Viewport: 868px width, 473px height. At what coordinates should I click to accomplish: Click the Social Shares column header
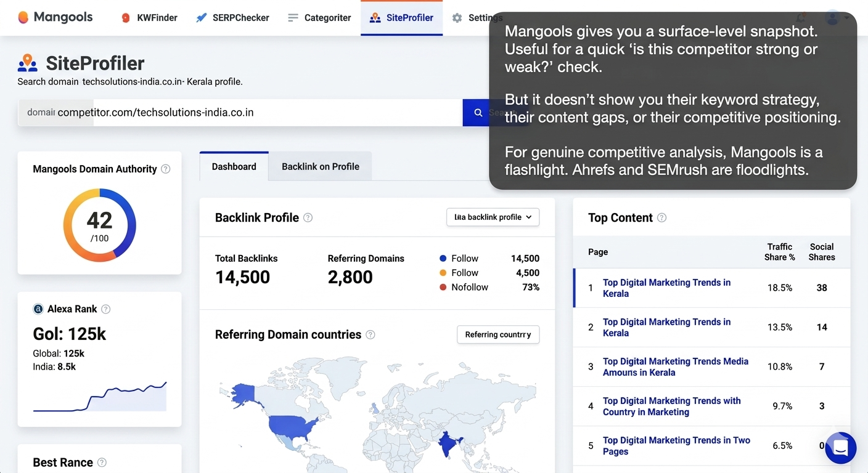coord(822,252)
